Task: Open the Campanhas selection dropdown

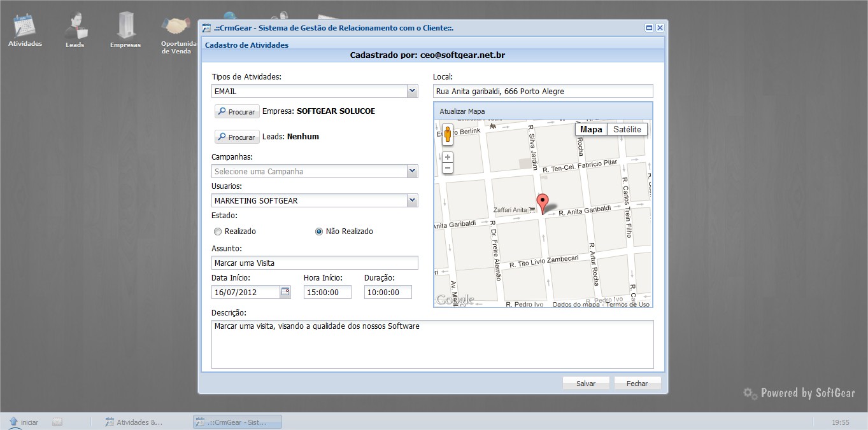Action: coord(412,171)
